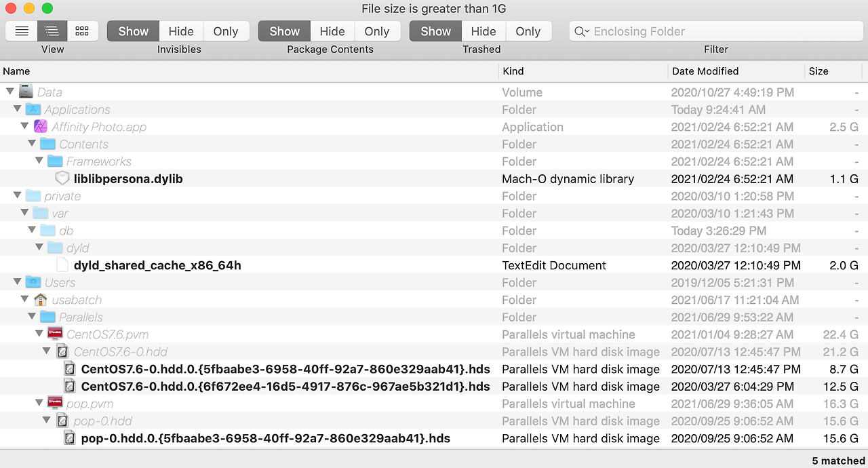868x468 pixels.
Task: Sort by the Kind column header
Action: (583, 71)
